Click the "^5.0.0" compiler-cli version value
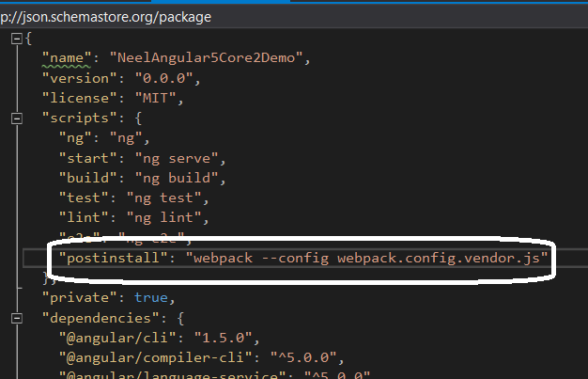 click(x=303, y=358)
